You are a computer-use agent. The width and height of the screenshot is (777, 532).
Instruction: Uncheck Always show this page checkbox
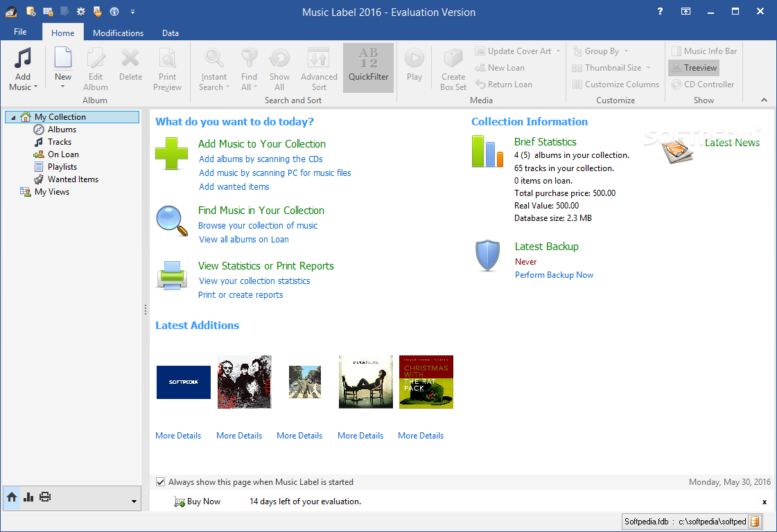161,482
